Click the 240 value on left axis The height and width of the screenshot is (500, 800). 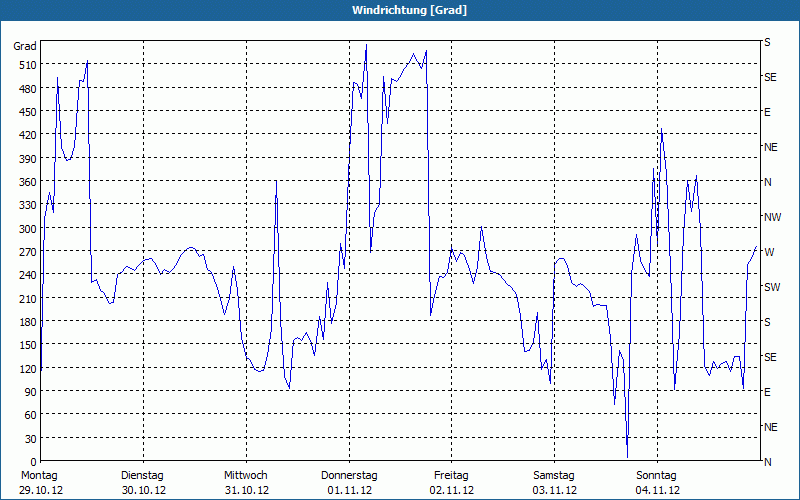point(28,276)
